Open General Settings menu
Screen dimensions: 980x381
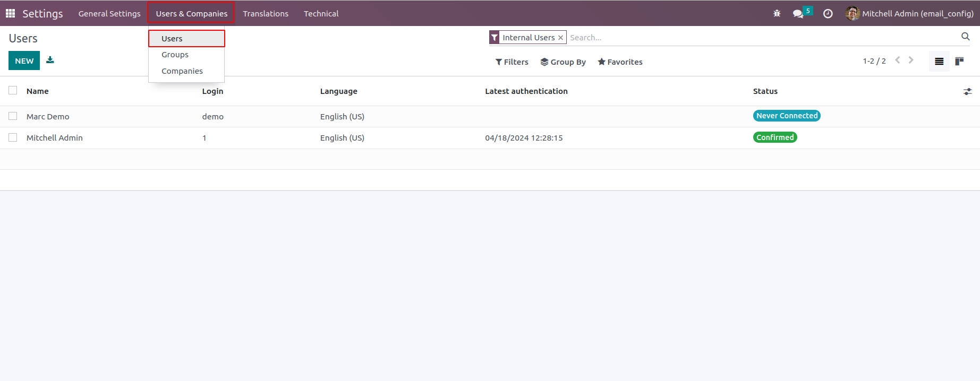(x=109, y=13)
